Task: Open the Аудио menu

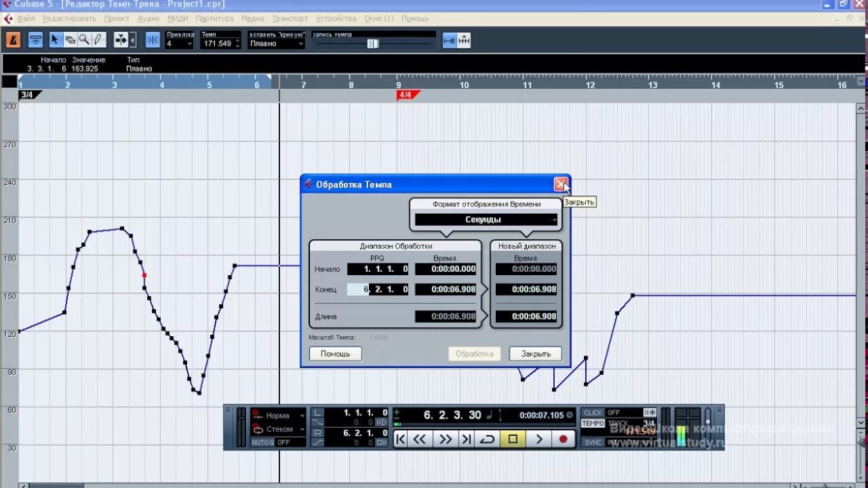Action: (x=149, y=18)
